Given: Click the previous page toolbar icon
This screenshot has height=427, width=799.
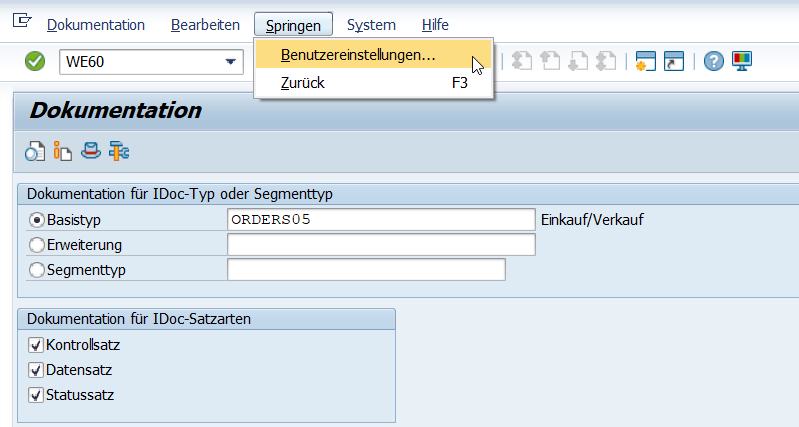Looking at the screenshot, I should pos(550,61).
